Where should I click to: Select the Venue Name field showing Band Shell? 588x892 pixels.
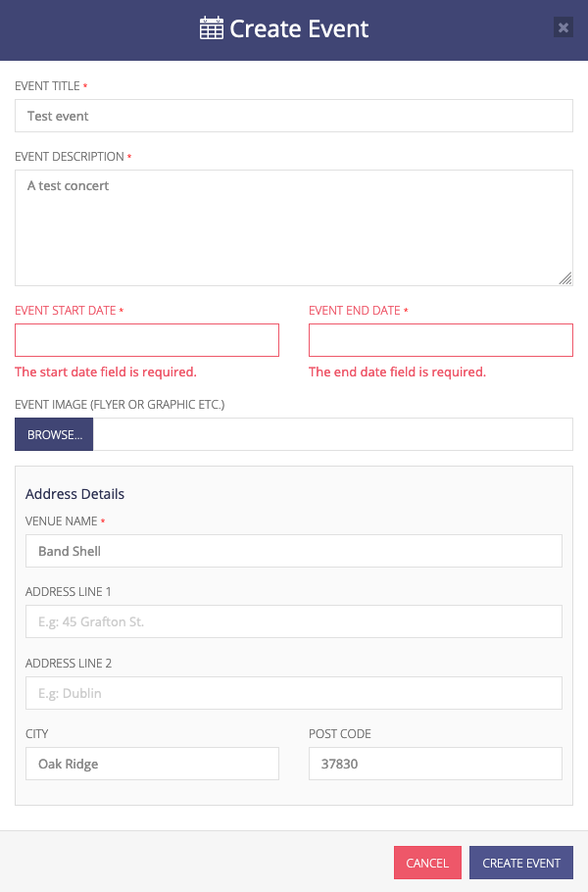pyautogui.click(x=293, y=551)
